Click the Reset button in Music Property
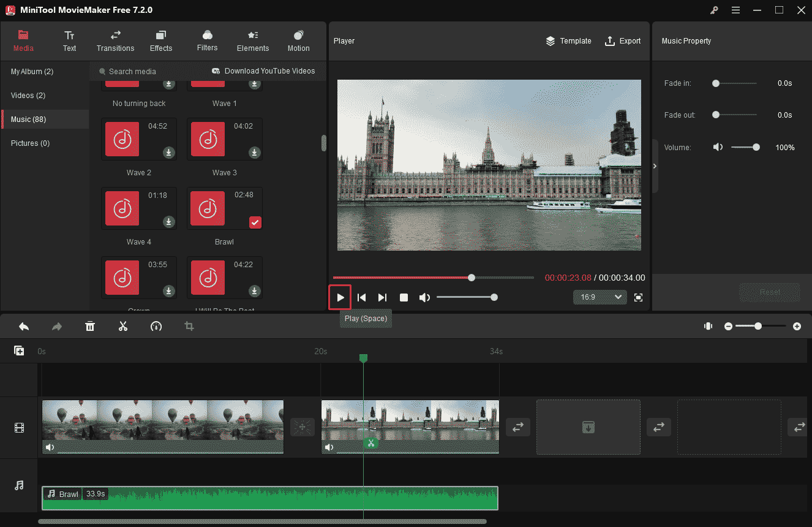 pos(770,292)
